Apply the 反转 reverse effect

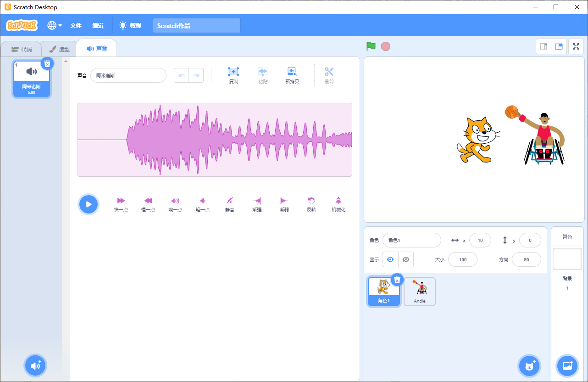(311, 204)
